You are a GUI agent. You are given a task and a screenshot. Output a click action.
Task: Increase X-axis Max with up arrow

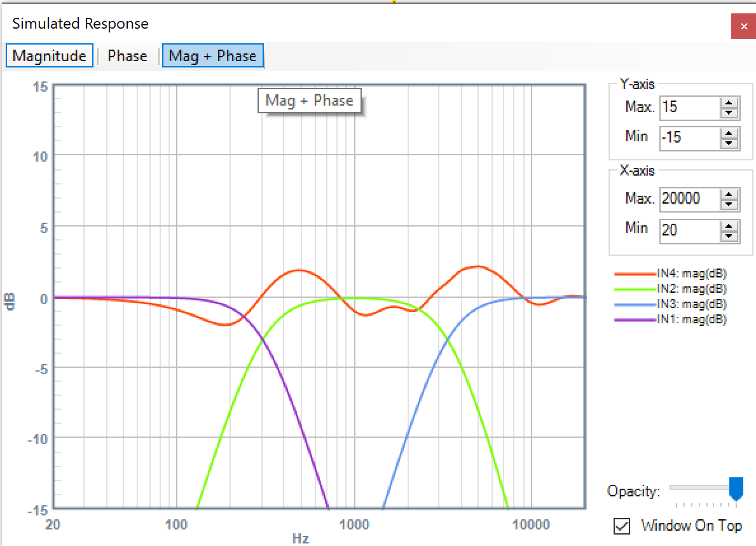click(x=729, y=194)
